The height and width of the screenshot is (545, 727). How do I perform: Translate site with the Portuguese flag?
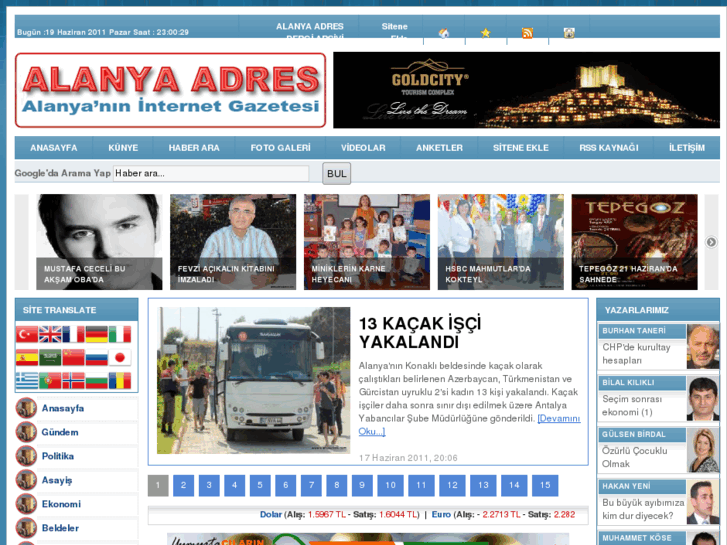pyautogui.click(x=50, y=381)
